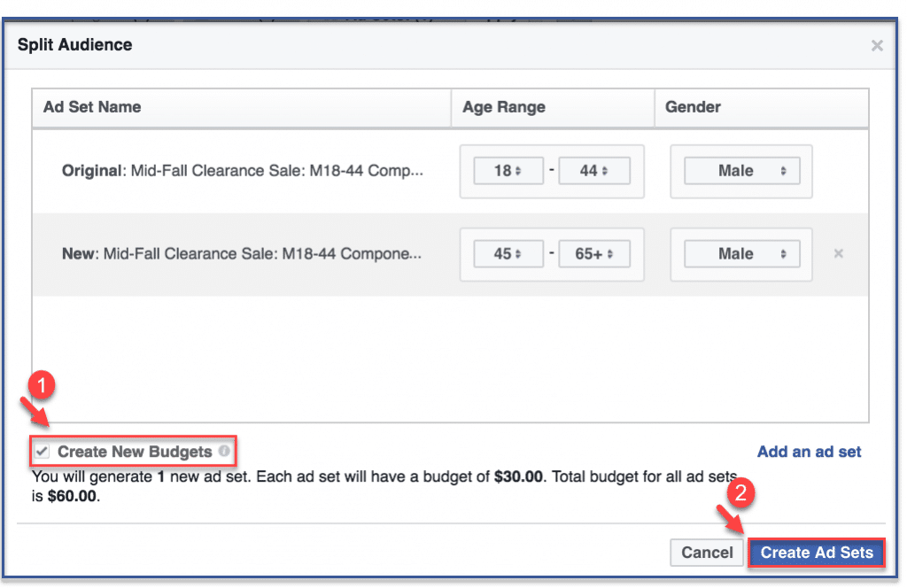Click the Create Ad Sets button

[x=816, y=553]
